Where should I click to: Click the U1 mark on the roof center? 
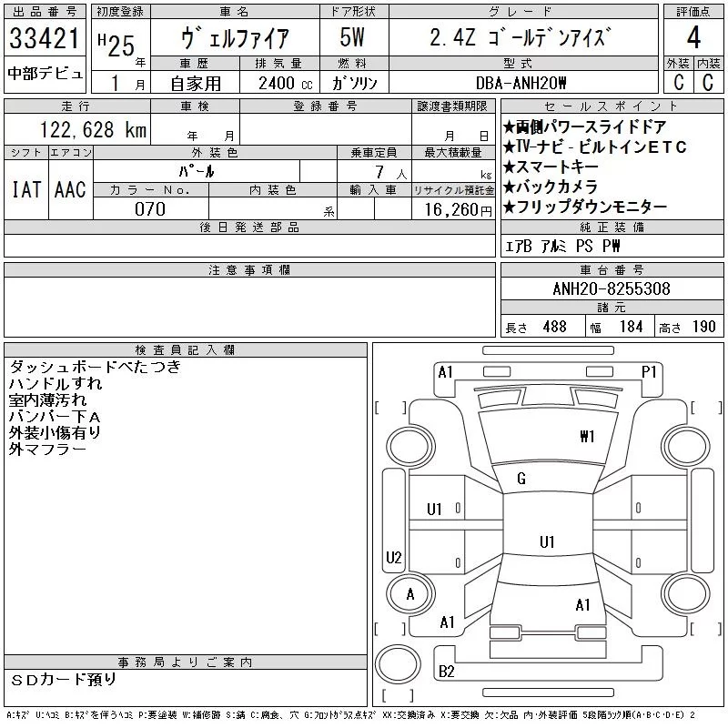[x=547, y=542]
